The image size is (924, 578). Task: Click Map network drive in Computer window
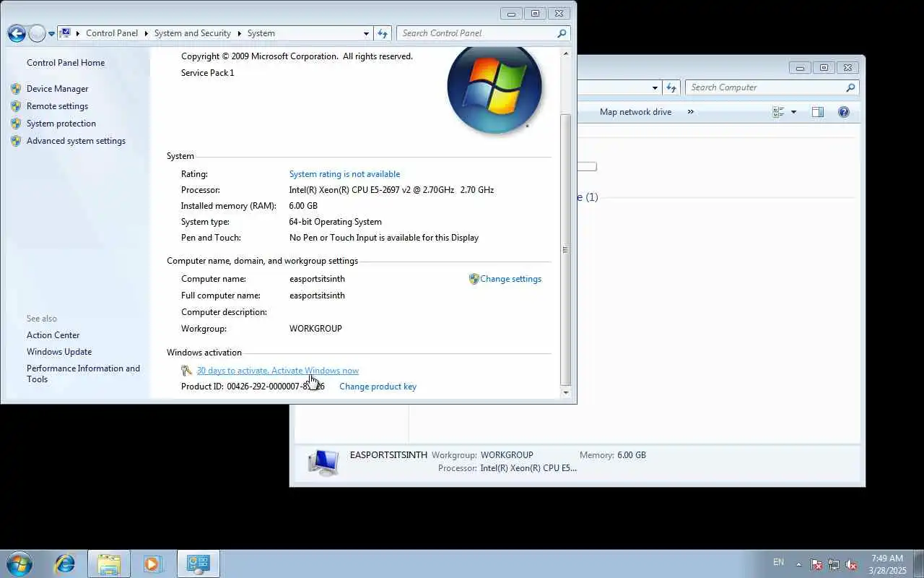tap(635, 112)
